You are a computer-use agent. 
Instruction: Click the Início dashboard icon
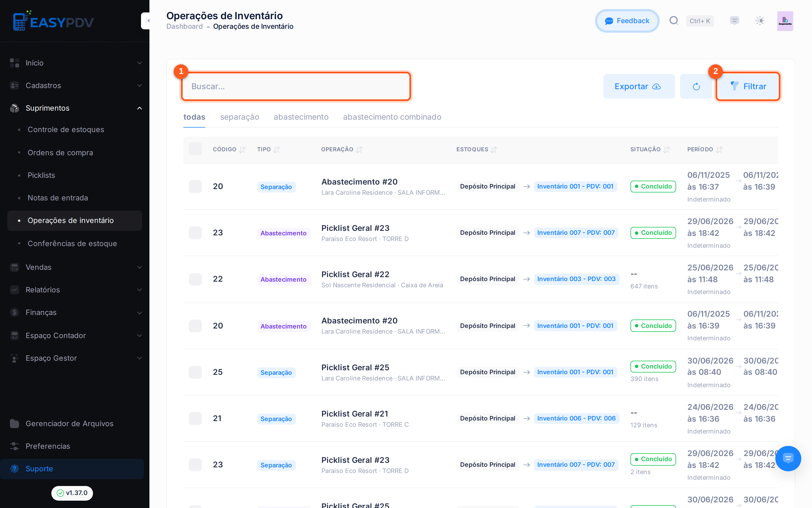point(14,63)
